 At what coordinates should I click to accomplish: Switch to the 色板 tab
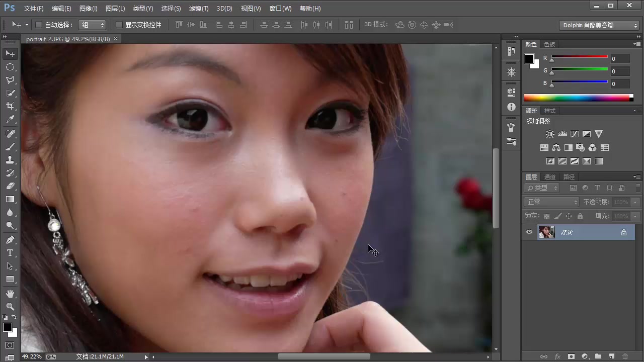coord(549,44)
